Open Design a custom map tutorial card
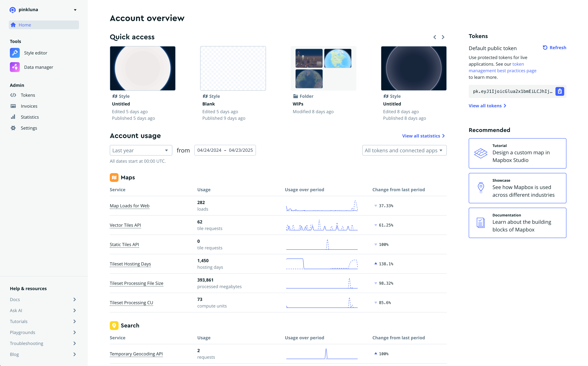 (x=517, y=153)
